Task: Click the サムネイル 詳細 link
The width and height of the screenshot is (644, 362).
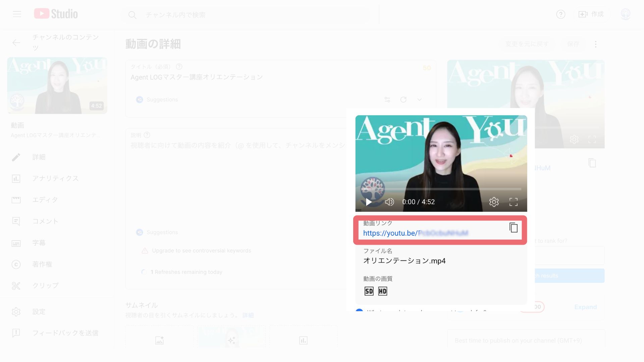Action: [x=248, y=315]
